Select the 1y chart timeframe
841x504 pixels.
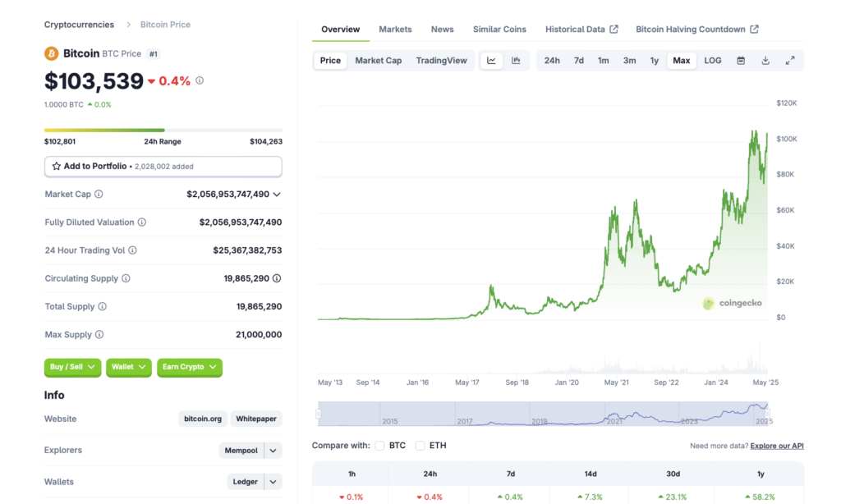[x=655, y=61]
